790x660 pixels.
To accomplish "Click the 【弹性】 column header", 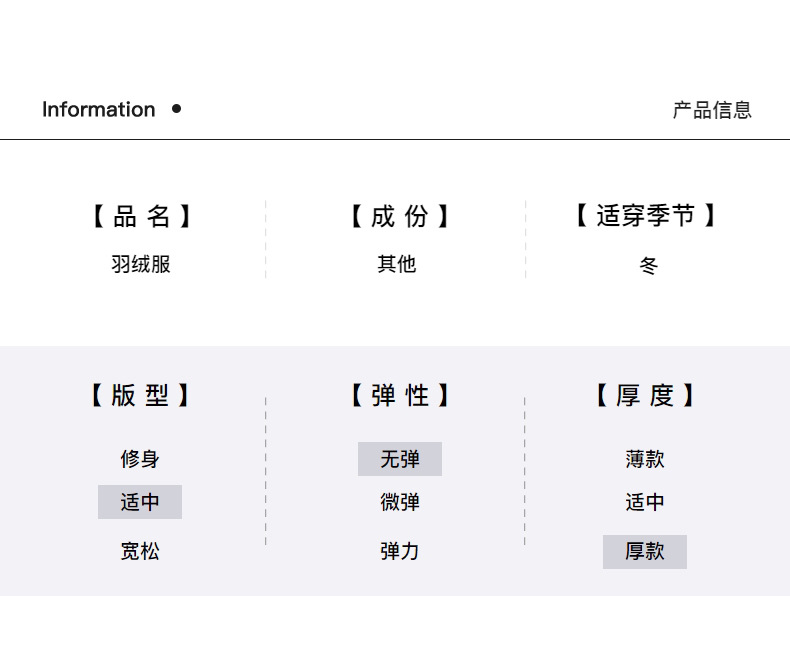I will (399, 396).
